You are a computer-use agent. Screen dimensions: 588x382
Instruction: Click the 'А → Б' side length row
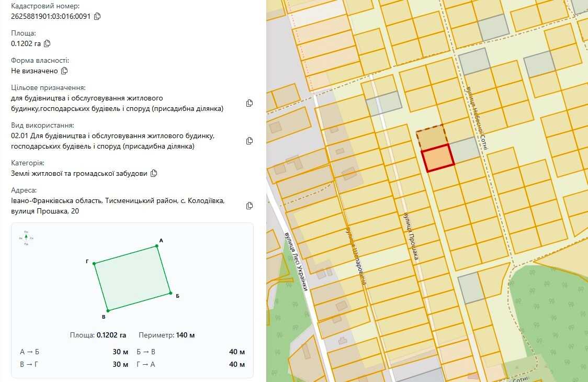pyautogui.click(x=74, y=352)
